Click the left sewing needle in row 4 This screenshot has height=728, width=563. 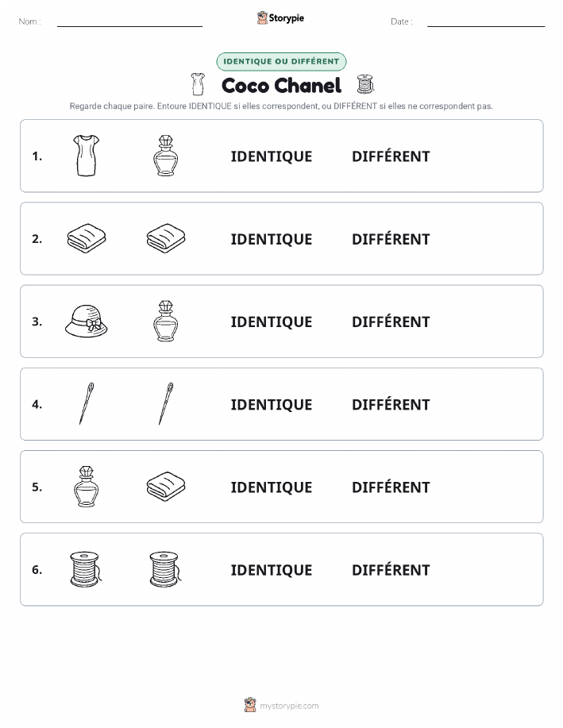(x=87, y=403)
